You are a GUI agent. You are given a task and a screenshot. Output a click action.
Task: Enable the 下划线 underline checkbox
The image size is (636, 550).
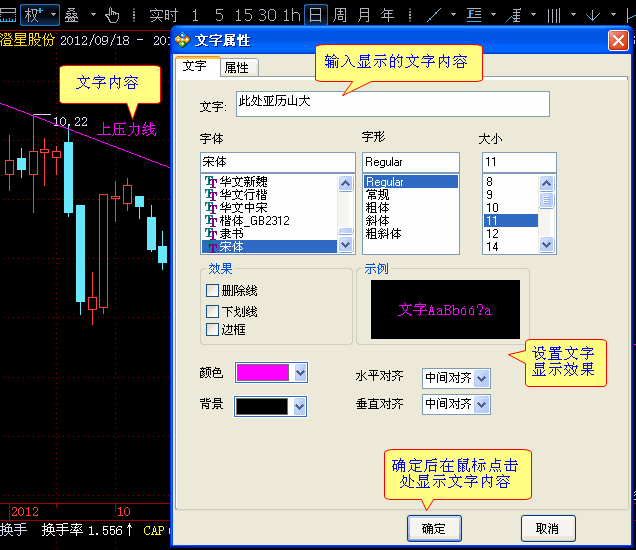pos(212,312)
